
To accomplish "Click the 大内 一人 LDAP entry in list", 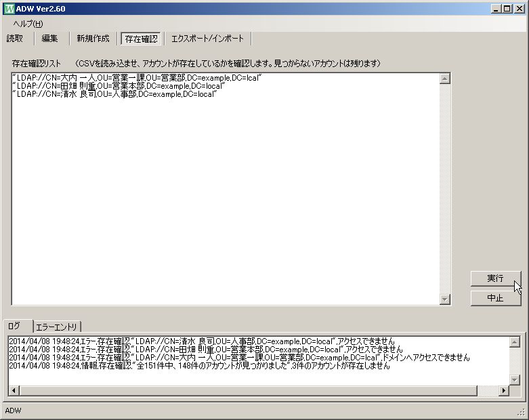I will [x=137, y=78].
